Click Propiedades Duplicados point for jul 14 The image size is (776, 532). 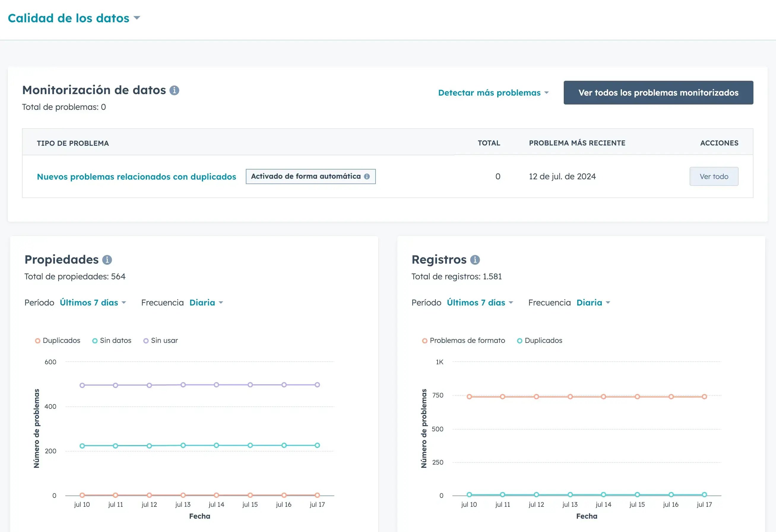click(216, 495)
